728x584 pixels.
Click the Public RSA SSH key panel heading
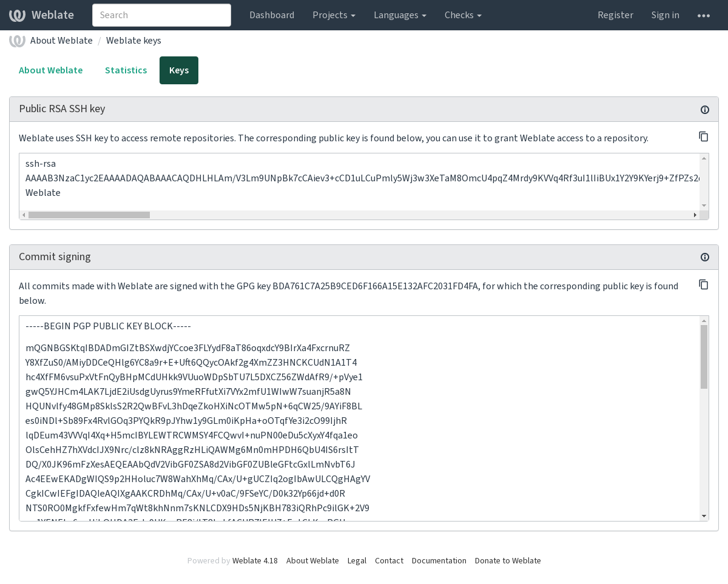(62, 109)
